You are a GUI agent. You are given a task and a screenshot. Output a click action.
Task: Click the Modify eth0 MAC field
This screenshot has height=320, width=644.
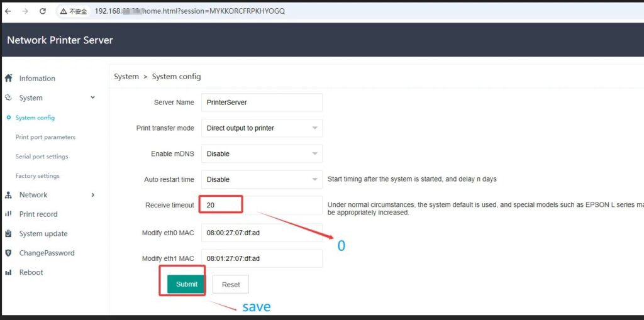coord(262,233)
